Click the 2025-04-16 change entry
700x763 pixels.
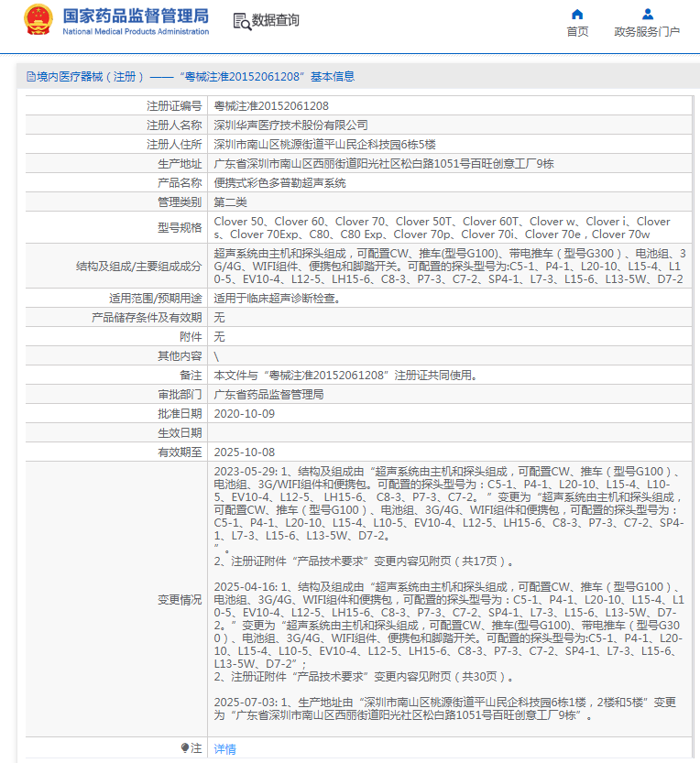click(449, 631)
